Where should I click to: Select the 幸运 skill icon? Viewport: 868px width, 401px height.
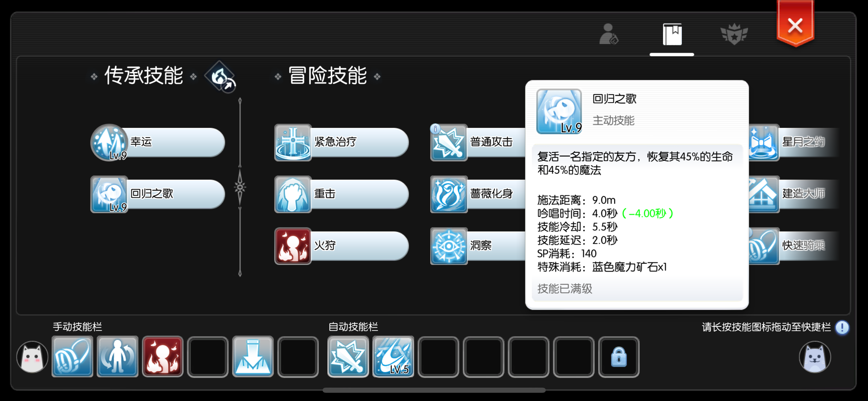109,142
